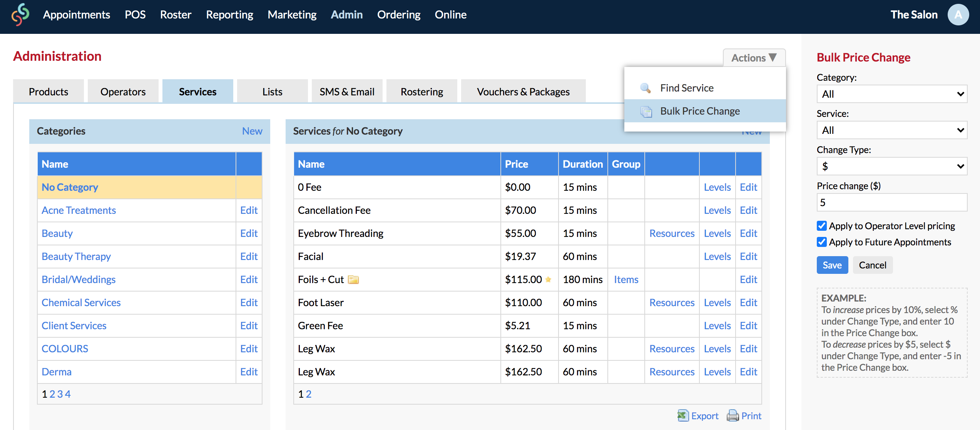The width and height of the screenshot is (980, 430).
Task: Open Resources for Foot Laser
Action: [672, 303]
